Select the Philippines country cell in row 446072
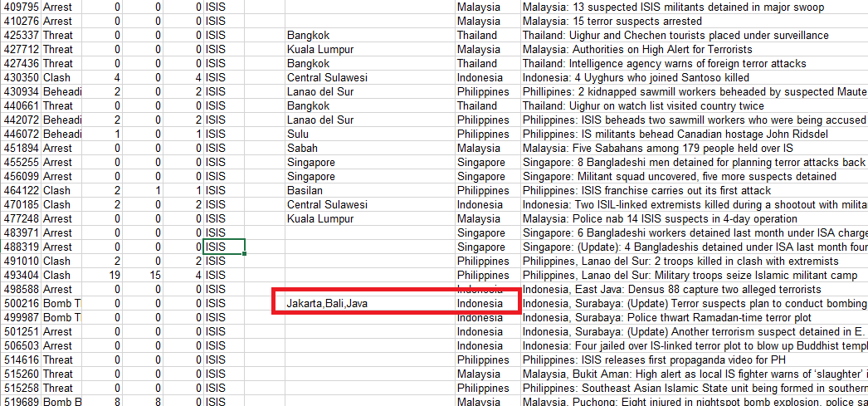Viewport: 868px width, 406px height. 487,134
